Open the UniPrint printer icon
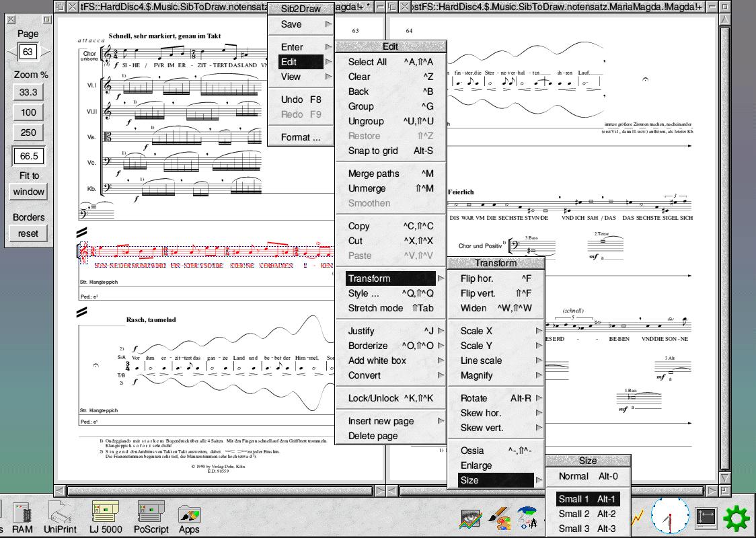 61,516
